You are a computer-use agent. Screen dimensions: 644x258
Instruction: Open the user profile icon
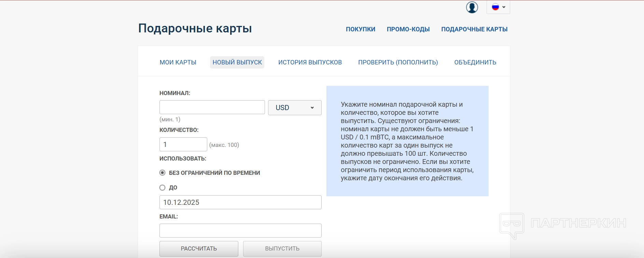pyautogui.click(x=472, y=7)
